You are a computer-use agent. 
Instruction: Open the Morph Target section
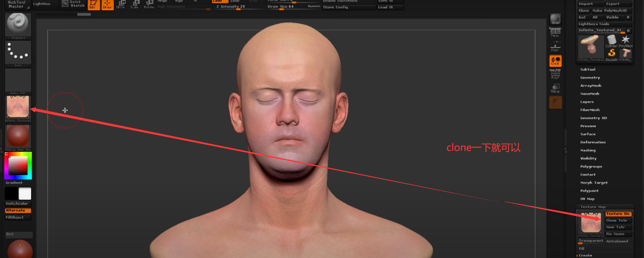594,183
